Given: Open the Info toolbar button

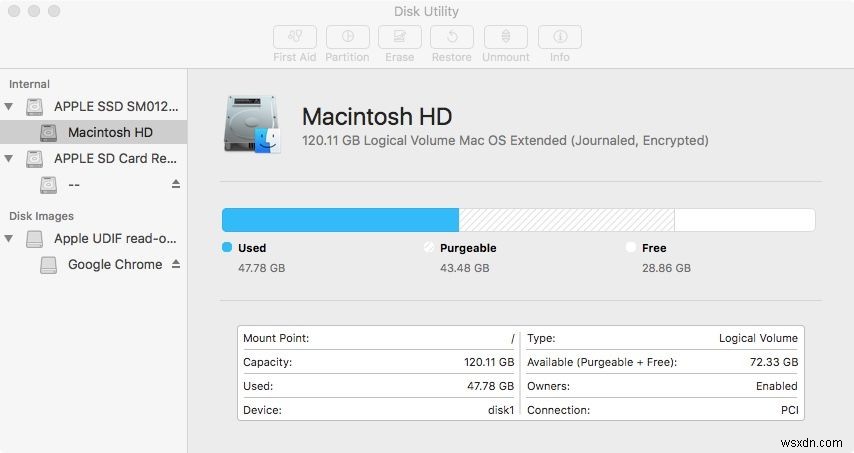Looking at the screenshot, I should pyautogui.click(x=559, y=37).
